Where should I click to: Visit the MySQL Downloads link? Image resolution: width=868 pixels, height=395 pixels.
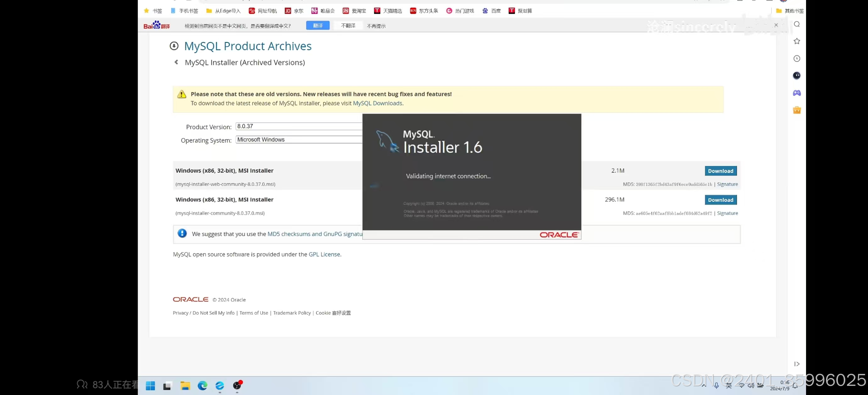pos(377,103)
